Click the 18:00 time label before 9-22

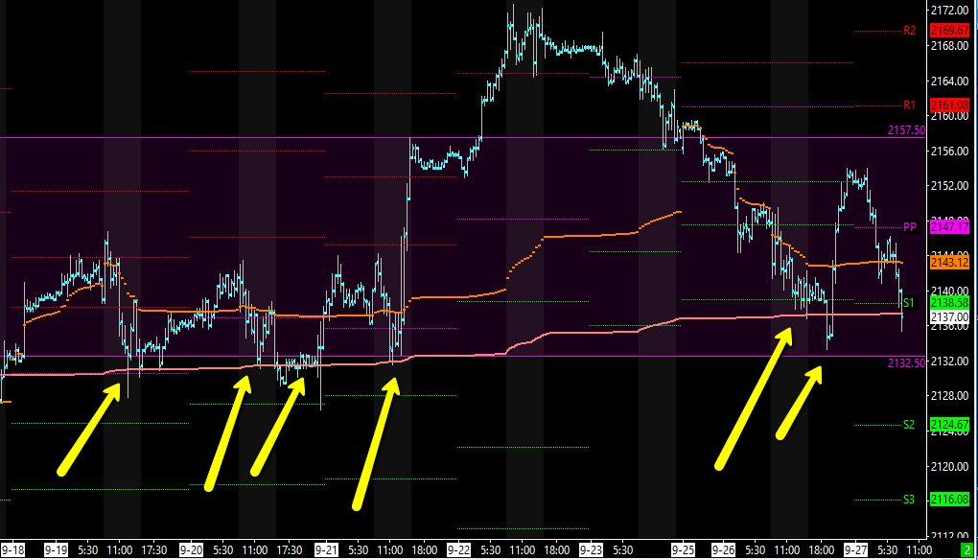pyautogui.click(x=424, y=550)
